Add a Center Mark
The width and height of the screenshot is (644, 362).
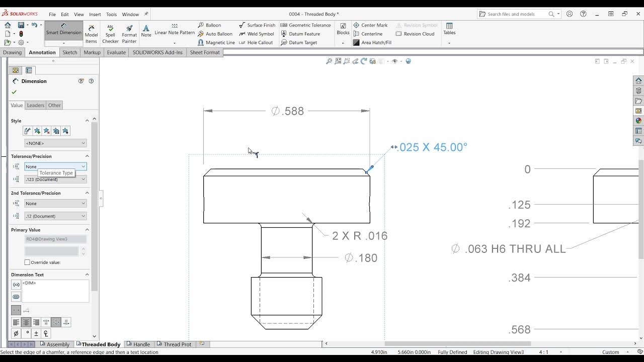[370, 25]
